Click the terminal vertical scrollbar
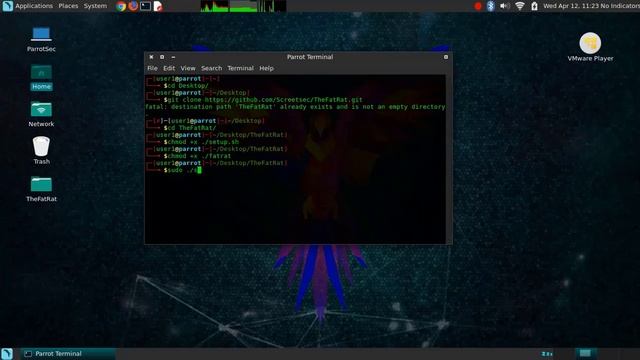Screen dimensions: 640x360 point(449,159)
